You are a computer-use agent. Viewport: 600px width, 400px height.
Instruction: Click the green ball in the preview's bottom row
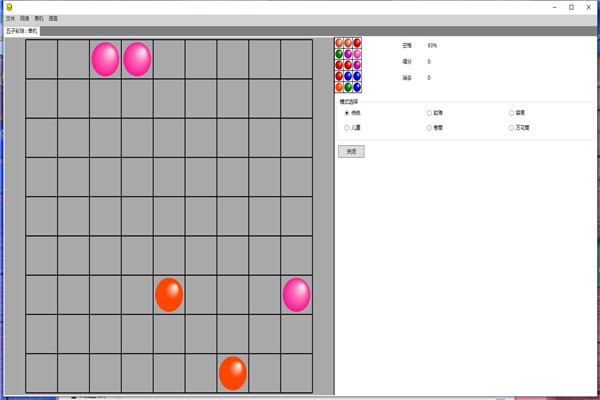pyautogui.click(x=348, y=87)
